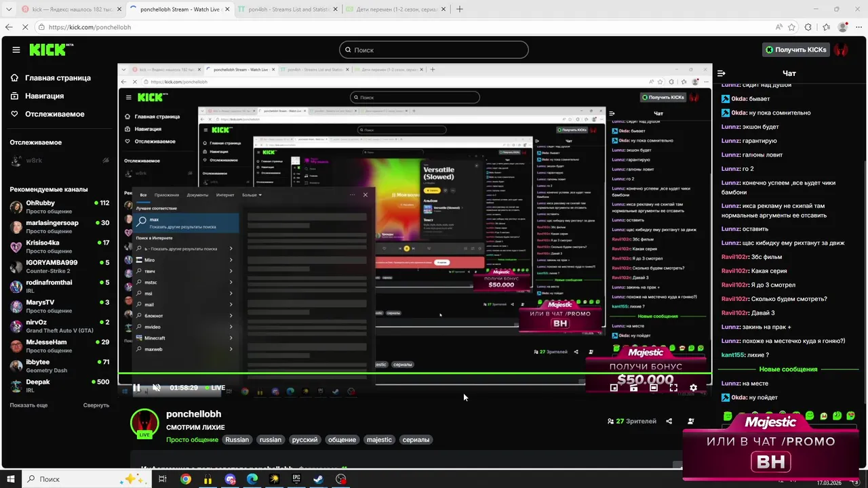
Task: Open Windows Start menu
Action: coord(10,479)
